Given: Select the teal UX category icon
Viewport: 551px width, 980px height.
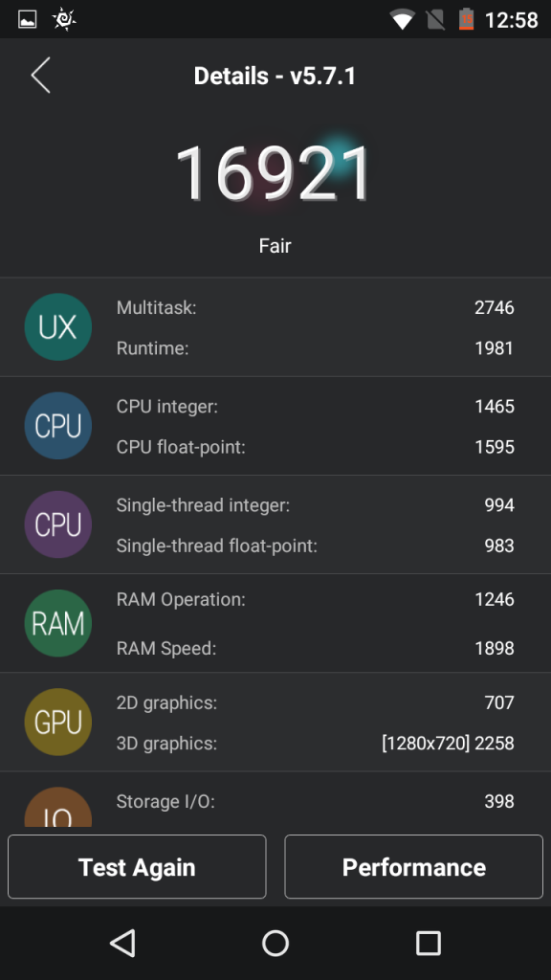Looking at the screenshot, I should [58, 327].
